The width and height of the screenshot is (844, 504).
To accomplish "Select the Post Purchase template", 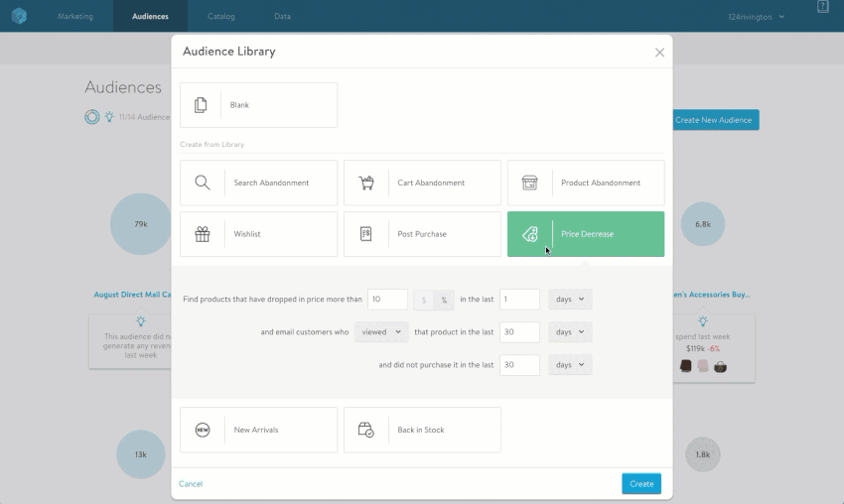I will [423, 234].
